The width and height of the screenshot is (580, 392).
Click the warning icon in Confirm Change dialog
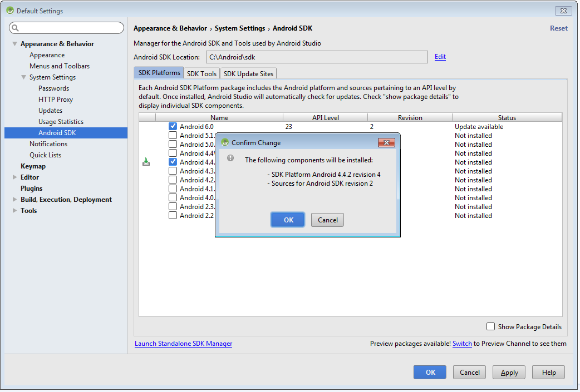coord(230,158)
